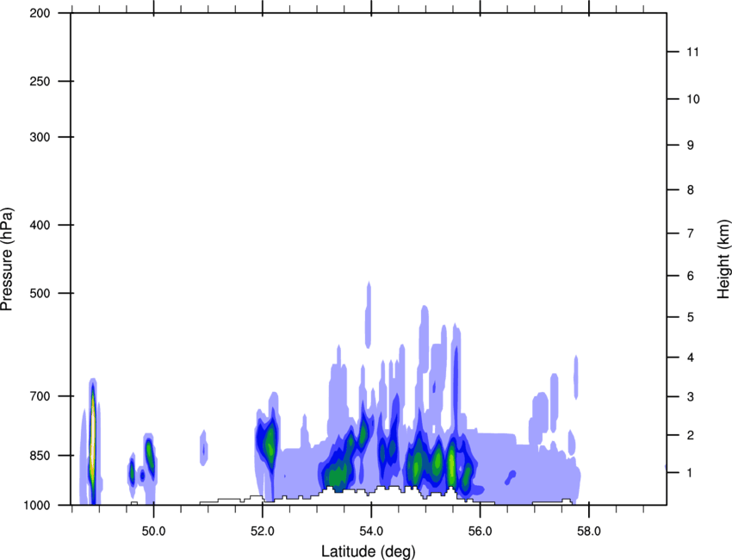Click the 58.0 latitude tick label
The width and height of the screenshot is (732, 560).
[x=589, y=532]
